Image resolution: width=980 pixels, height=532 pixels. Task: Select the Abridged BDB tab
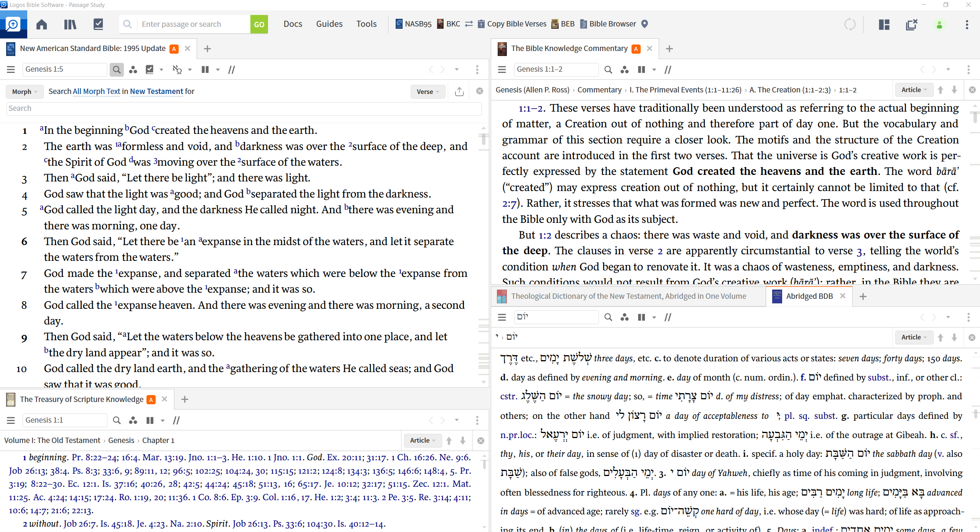[x=809, y=296]
